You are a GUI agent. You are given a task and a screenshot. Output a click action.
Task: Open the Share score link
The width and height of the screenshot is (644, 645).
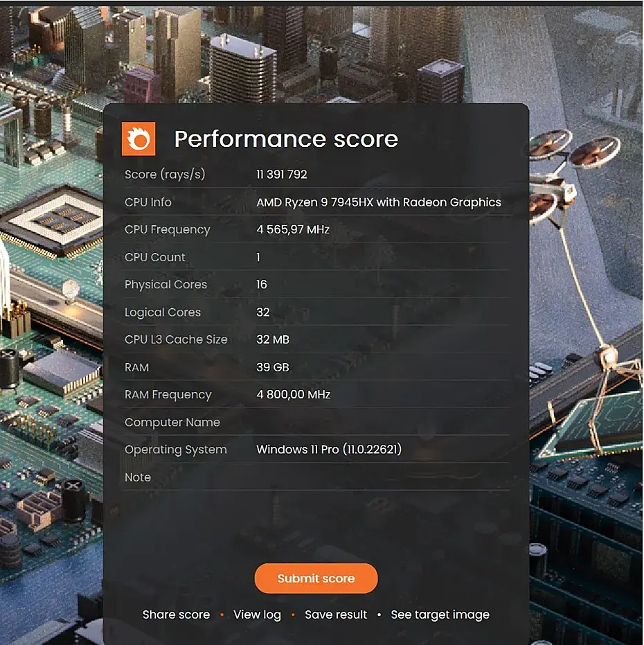[x=176, y=614]
